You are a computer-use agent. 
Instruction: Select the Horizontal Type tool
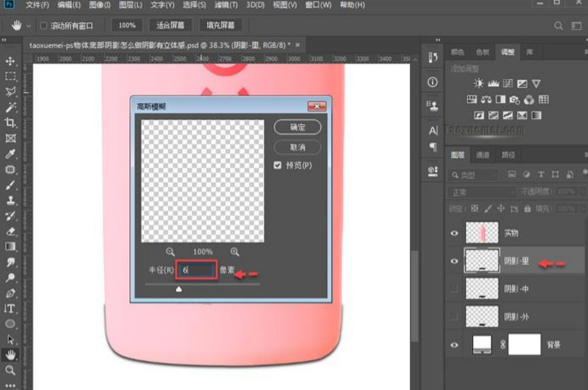(10, 309)
